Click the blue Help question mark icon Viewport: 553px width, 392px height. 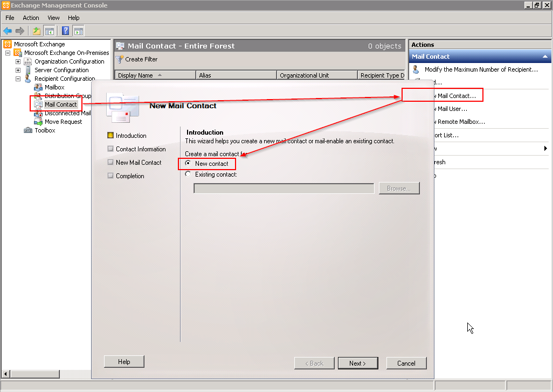click(x=66, y=31)
